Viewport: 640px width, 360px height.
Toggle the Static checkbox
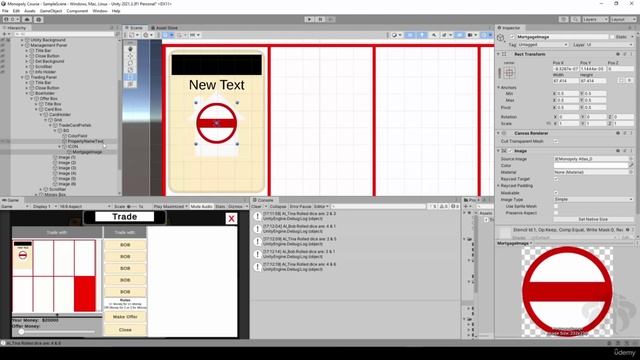[x=612, y=37]
